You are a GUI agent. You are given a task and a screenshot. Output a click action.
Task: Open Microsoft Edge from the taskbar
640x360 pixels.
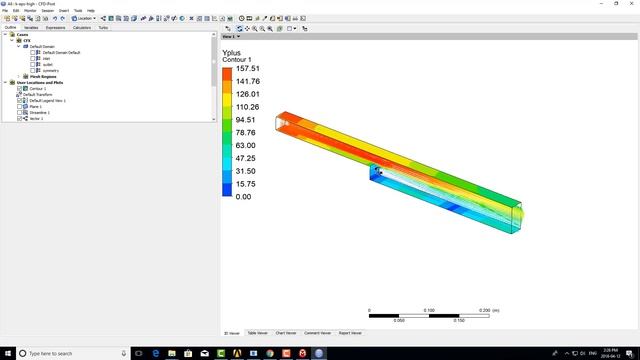[x=156, y=353]
